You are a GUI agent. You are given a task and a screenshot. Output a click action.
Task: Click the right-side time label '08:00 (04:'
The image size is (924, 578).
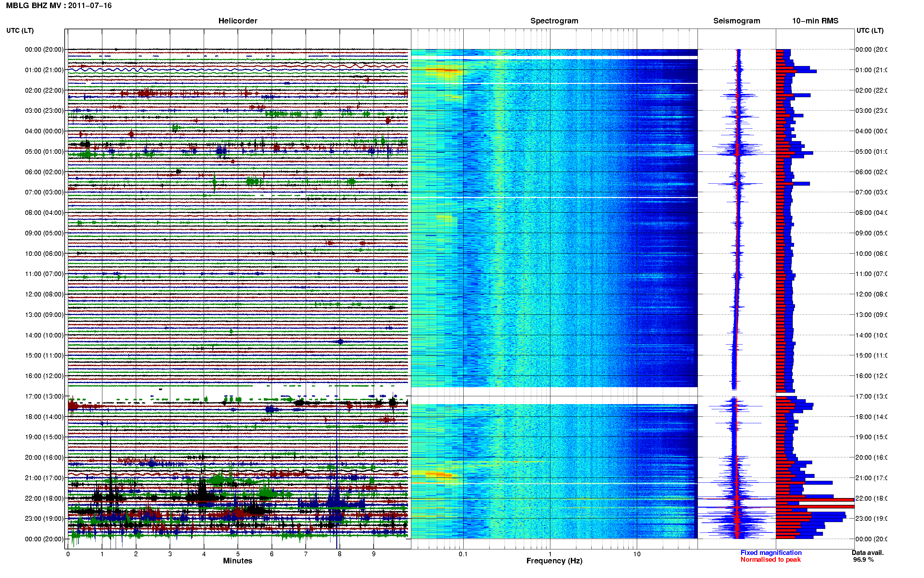click(871, 213)
